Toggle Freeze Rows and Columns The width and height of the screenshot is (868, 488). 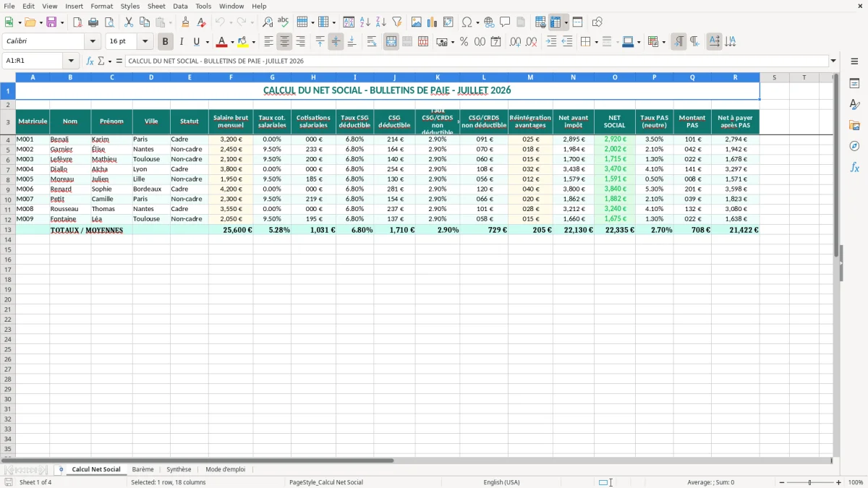tap(556, 22)
